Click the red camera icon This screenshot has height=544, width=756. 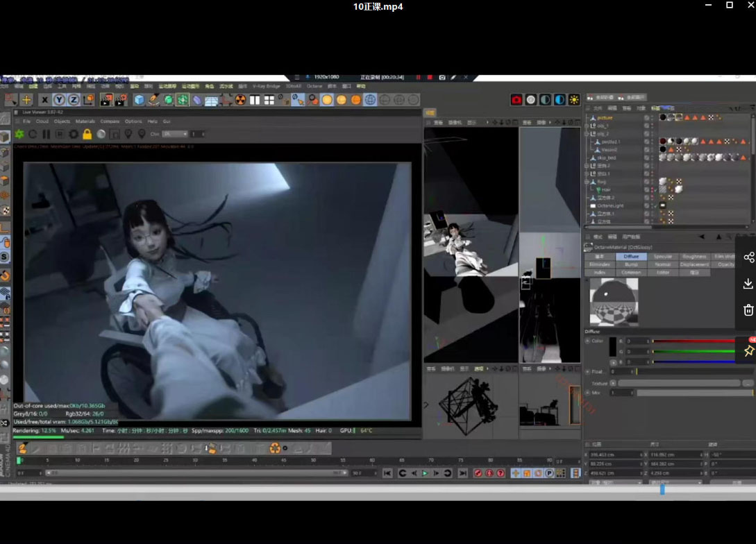tap(516, 100)
